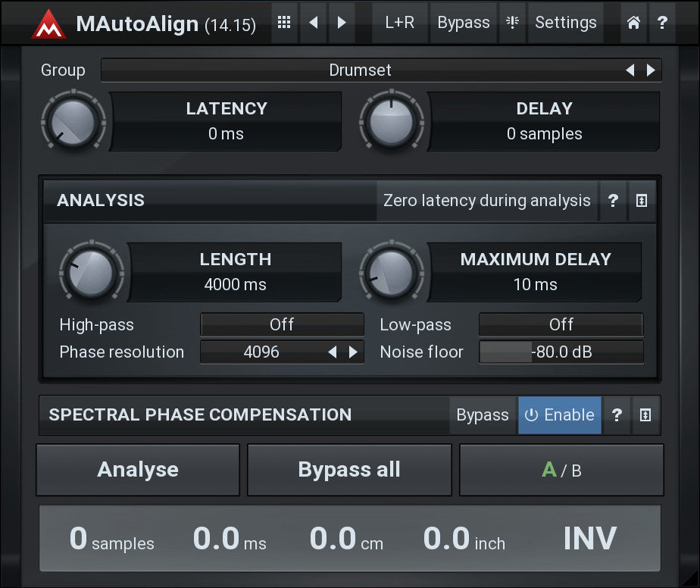Screen dimensions: 700x588
Task: Toggle the Enable button for spectral compensation
Action: (x=559, y=415)
